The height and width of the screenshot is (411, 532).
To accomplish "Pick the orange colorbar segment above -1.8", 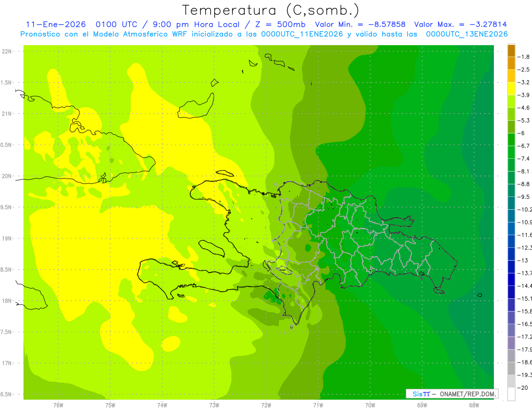I will pyautogui.click(x=511, y=51).
